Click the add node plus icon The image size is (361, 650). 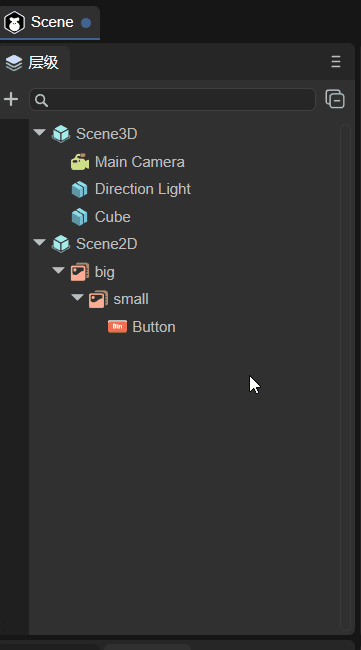coord(11,99)
